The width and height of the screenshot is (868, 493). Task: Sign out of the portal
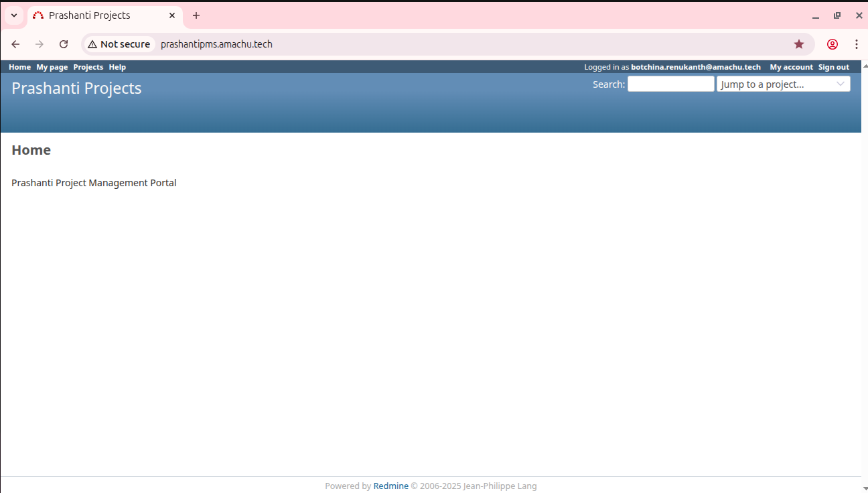[x=833, y=67]
